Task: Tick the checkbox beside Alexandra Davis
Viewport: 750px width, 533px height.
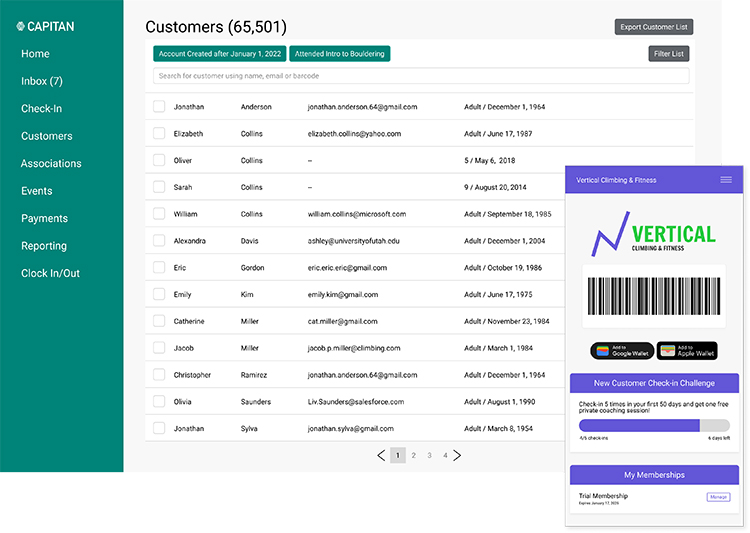Action: (159, 240)
